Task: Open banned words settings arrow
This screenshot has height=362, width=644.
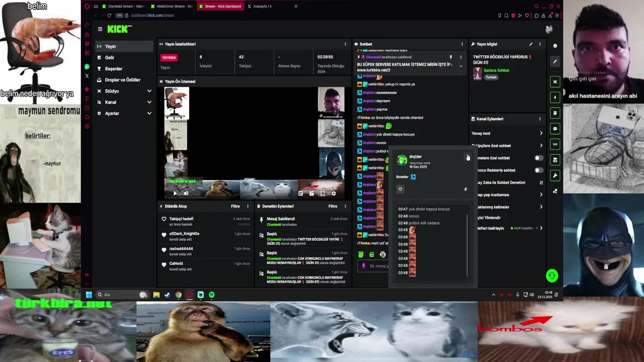Action: [541, 207]
